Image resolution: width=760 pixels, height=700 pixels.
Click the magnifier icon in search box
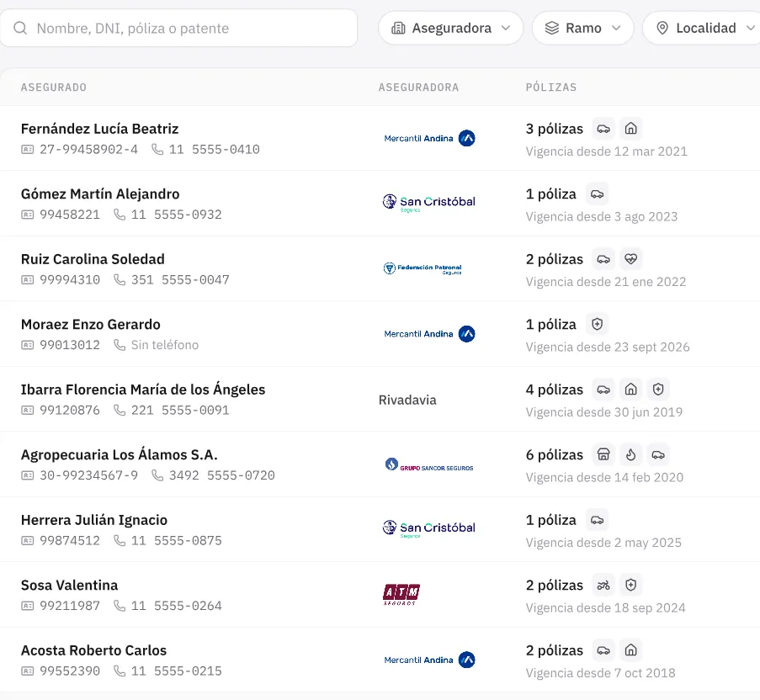pos(20,28)
